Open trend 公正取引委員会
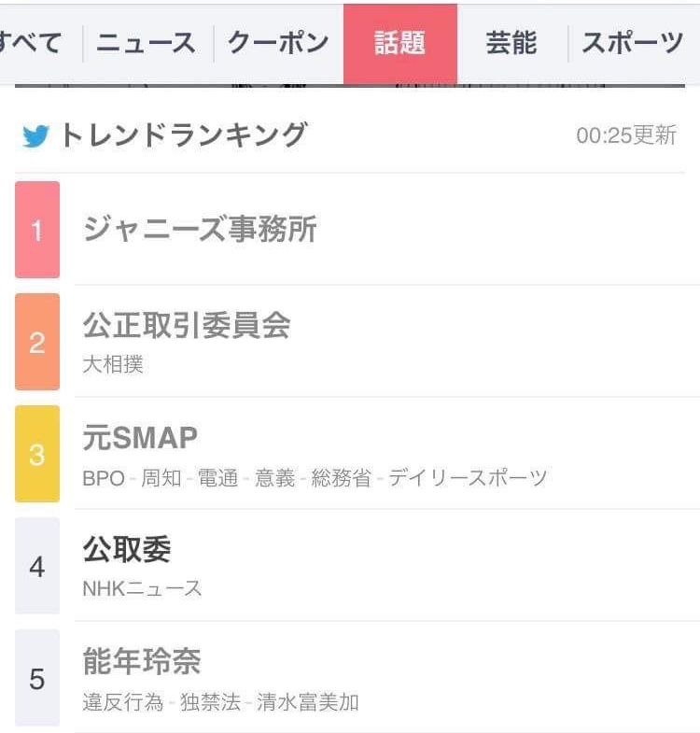 [187, 325]
